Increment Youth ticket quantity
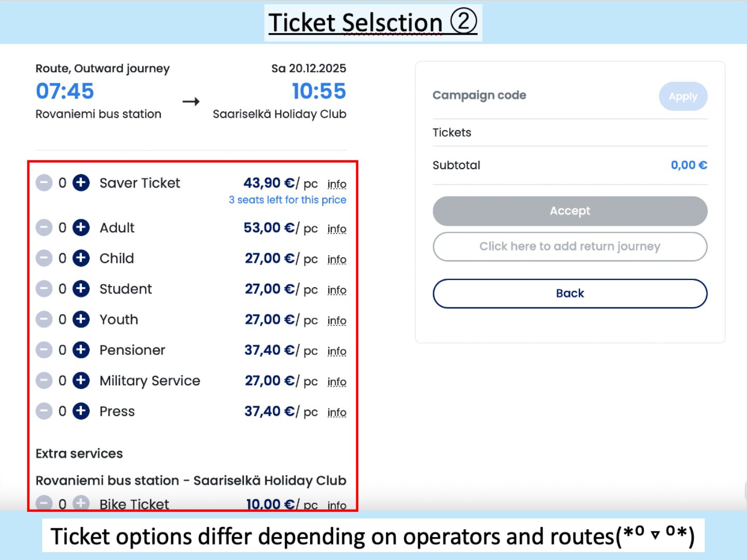The image size is (747, 560). tap(81, 319)
